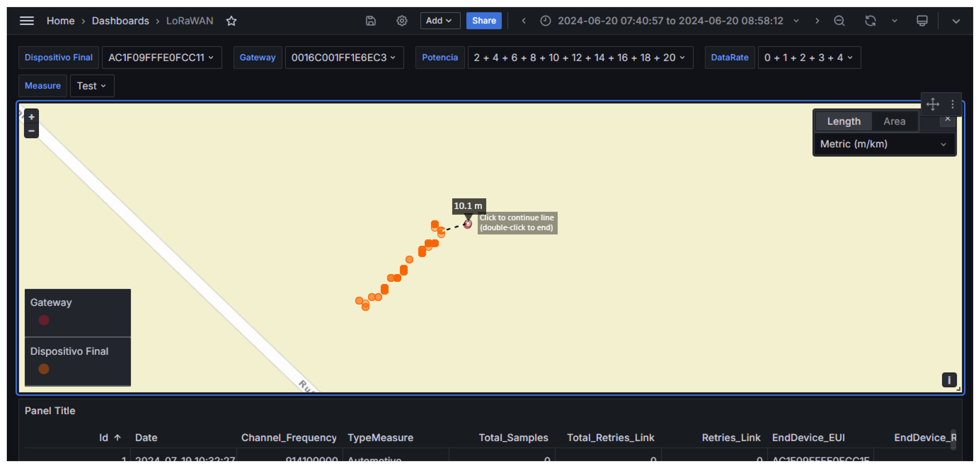Go to Dashboards breadcrumb

point(120,20)
